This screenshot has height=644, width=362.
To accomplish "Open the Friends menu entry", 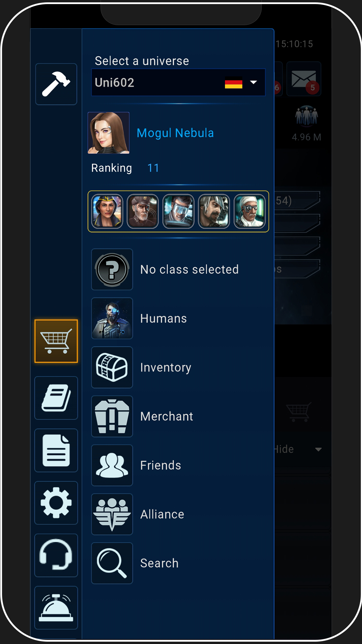I will pyautogui.click(x=178, y=466).
